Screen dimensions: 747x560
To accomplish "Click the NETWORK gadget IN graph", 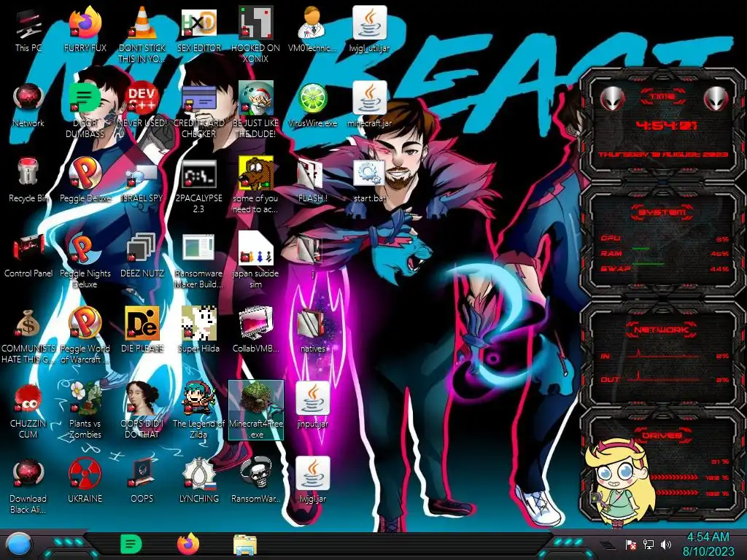I will (664, 355).
